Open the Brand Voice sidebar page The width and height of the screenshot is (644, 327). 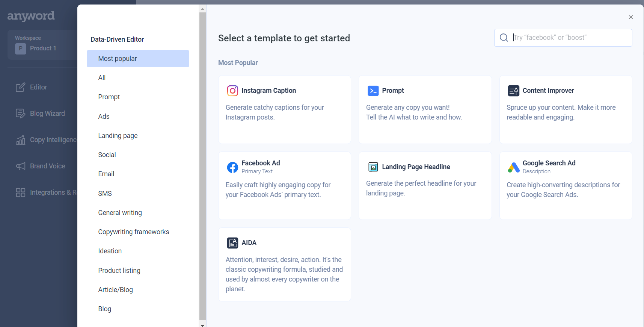[x=47, y=166]
